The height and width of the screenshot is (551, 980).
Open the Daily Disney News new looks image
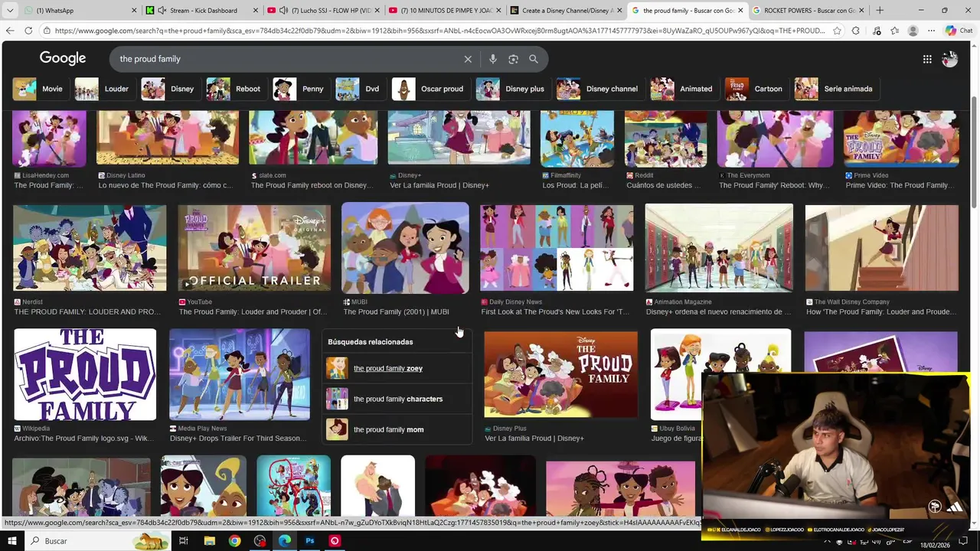tap(557, 248)
